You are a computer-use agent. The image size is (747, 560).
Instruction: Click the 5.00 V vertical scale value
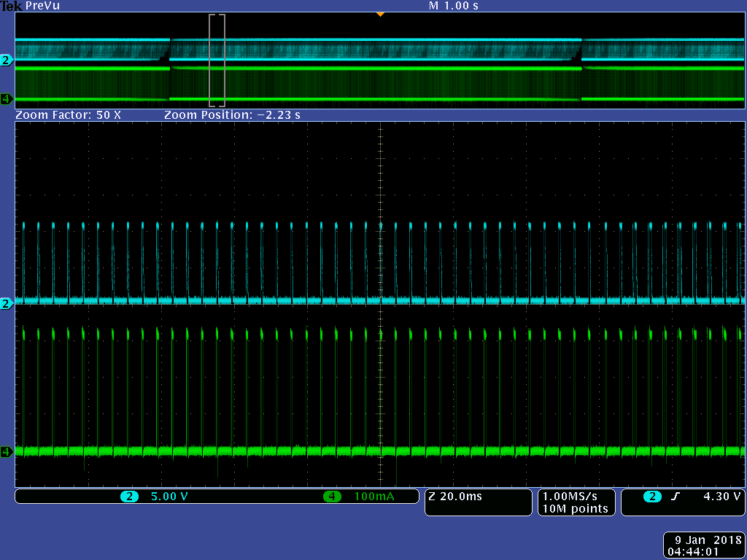(x=169, y=497)
